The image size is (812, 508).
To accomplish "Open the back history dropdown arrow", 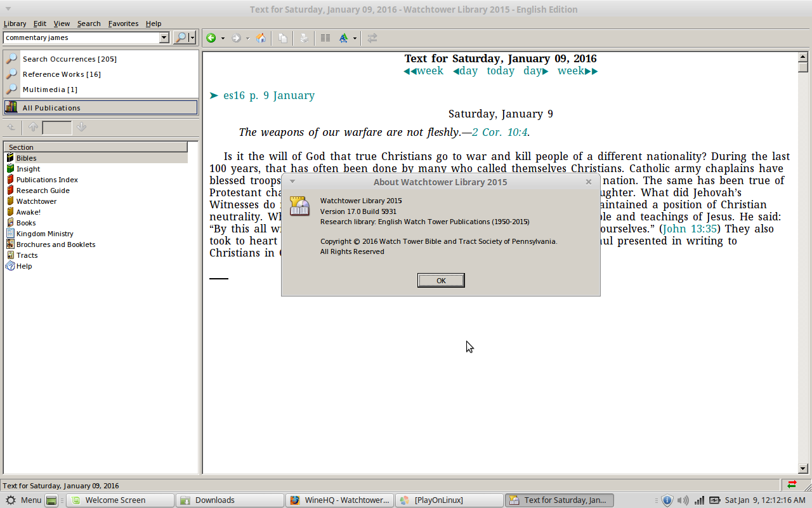I will [223, 38].
